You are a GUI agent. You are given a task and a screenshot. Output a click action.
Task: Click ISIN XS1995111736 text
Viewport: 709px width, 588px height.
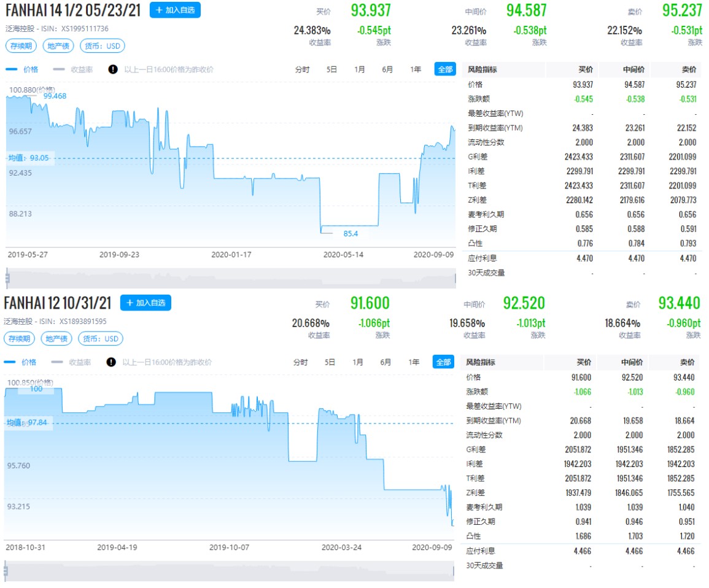tap(75, 28)
